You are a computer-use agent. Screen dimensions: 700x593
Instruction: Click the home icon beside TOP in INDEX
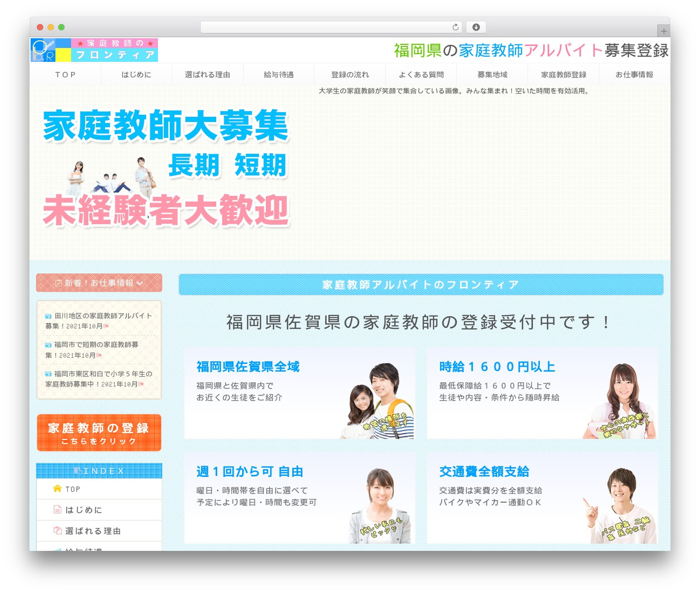(x=57, y=489)
